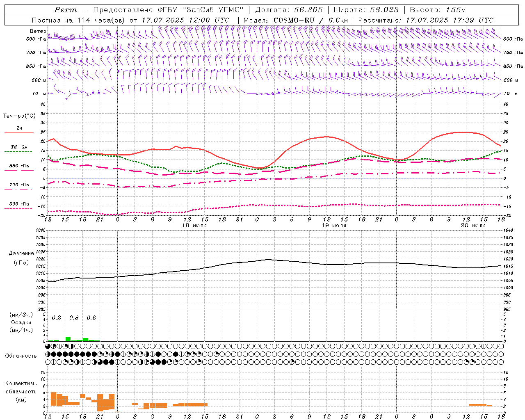Click the "Высота: 155м" header value

[438, 10]
